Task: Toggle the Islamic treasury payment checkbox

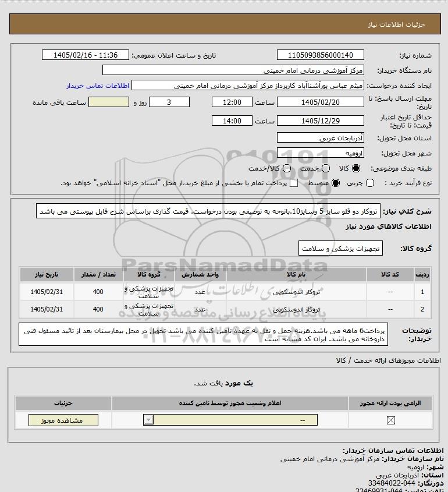Action: tap(294, 183)
